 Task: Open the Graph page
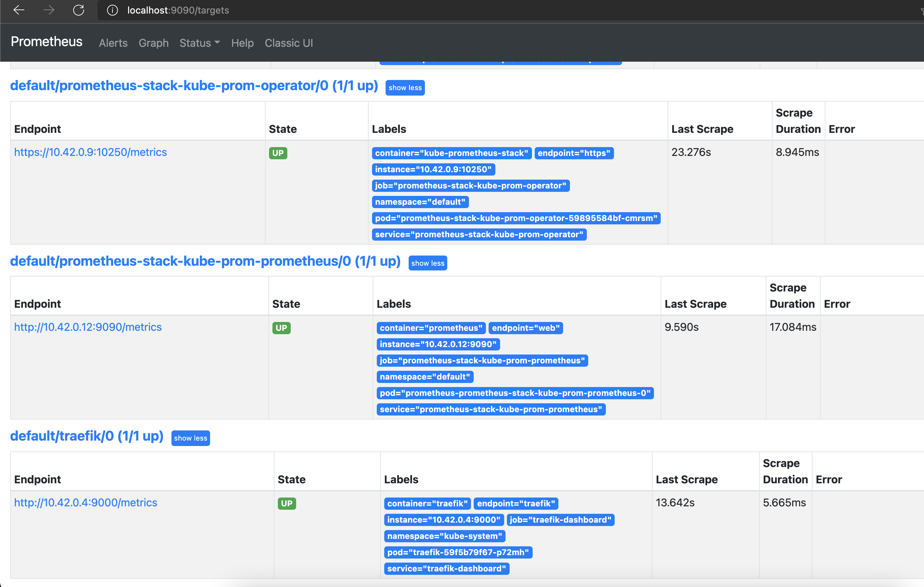tap(153, 43)
